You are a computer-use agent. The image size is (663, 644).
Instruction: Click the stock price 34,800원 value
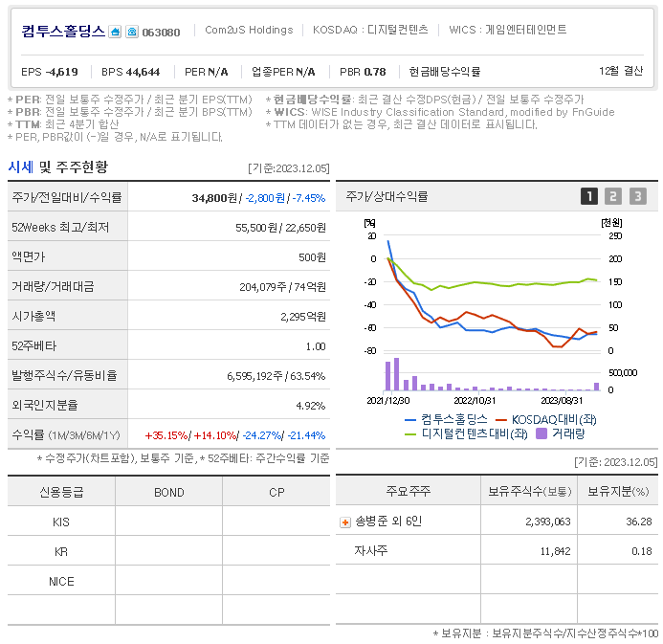(x=214, y=198)
